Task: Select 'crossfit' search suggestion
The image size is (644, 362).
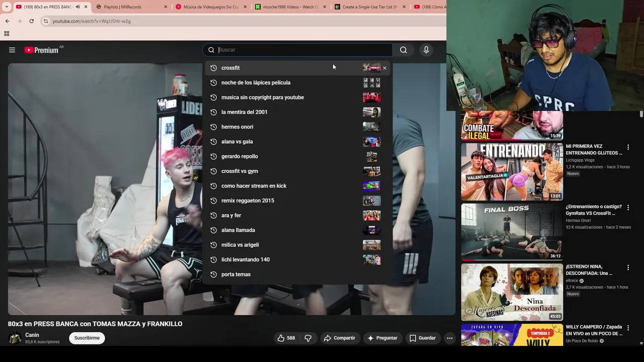Action: click(297, 68)
